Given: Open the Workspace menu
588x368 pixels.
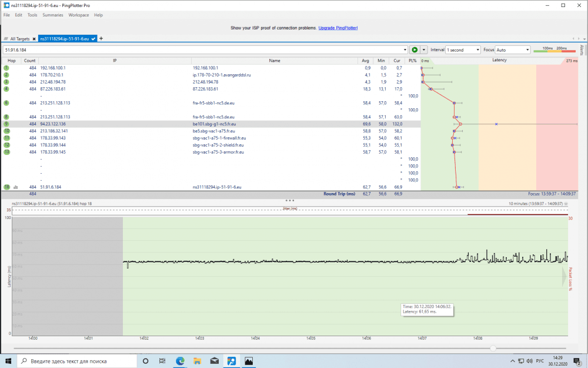Looking at the screenshot, I should coord(79,15).
